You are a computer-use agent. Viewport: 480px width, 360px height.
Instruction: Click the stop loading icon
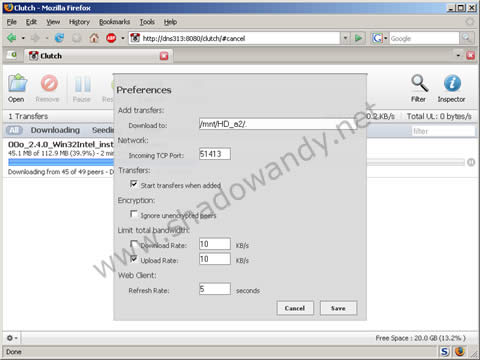click(x=77, y=38)
